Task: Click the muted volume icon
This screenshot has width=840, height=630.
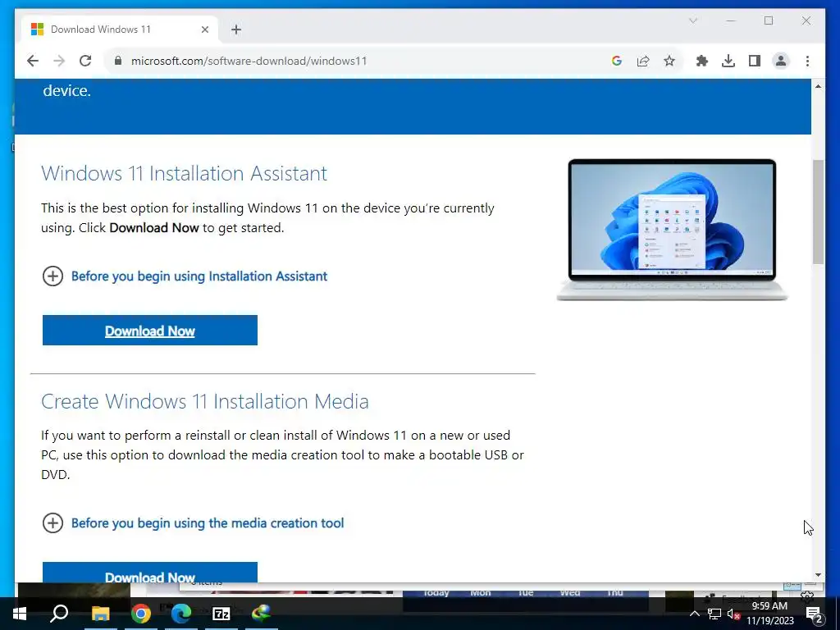Action: click(733, 614)
